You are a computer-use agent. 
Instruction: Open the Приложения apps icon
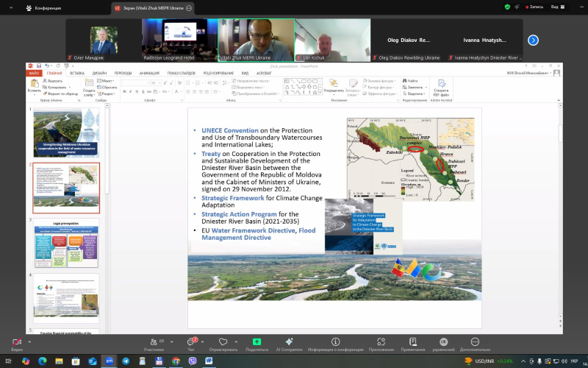click(381, 342)
